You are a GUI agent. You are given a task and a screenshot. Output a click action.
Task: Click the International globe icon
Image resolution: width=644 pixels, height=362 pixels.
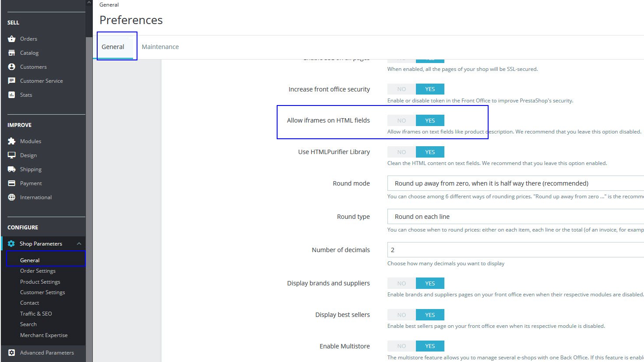pos(12,197)
